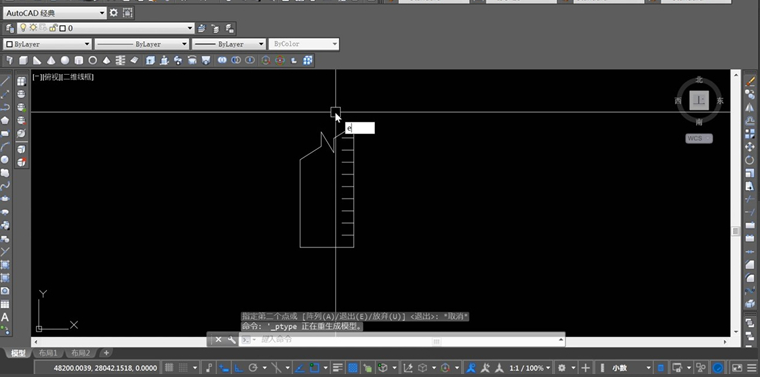Choose the Cylinder solid tool
The image size is (760, 377).
pos(79,61)
